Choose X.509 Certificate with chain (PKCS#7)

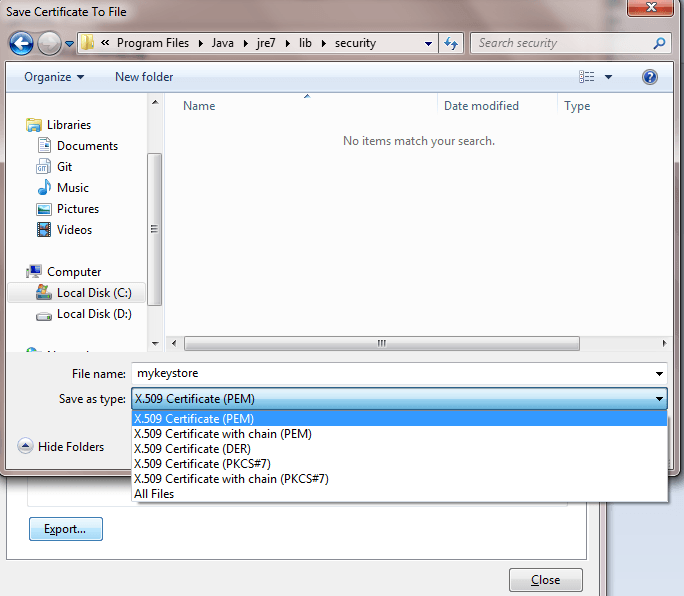[399, 479]
